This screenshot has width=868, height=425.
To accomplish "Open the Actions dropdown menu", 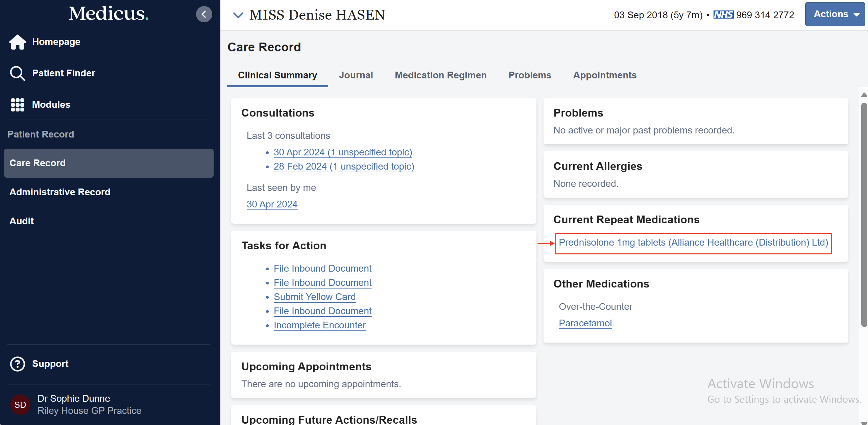I will click(835, 14).
